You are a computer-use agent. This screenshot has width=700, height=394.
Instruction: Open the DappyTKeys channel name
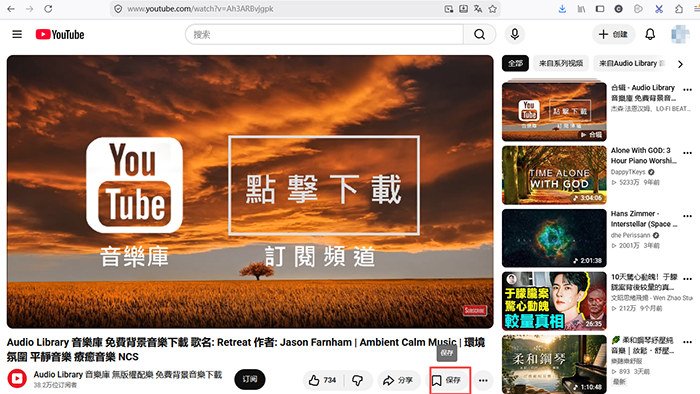tap(628, 172)
